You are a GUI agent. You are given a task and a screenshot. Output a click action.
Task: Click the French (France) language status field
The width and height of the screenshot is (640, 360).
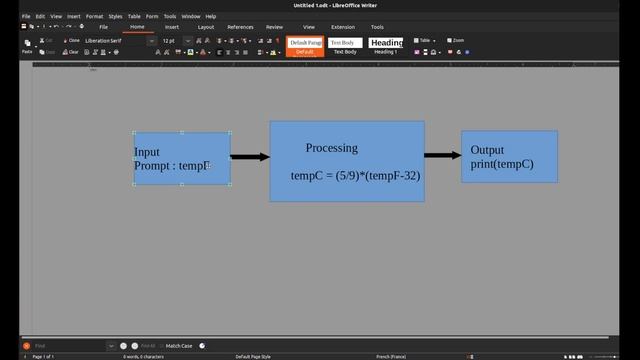391,356
